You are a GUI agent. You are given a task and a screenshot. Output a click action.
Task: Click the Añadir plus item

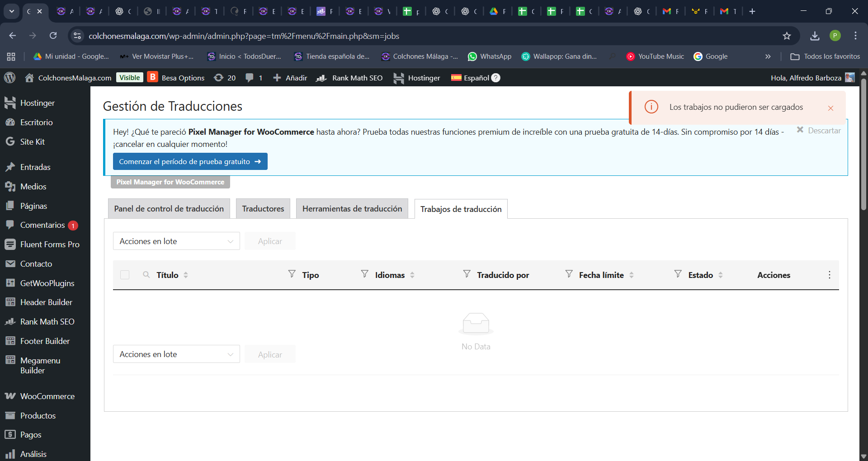[x=290, y=78]
